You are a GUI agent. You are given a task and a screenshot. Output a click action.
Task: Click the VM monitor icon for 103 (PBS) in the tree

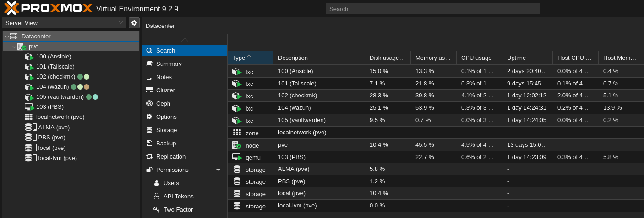click(29, 107)
